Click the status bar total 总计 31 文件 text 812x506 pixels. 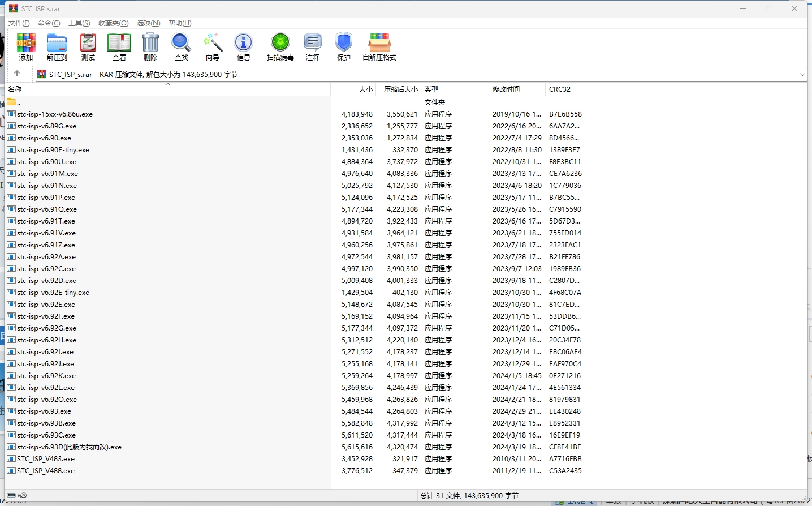click(x=469, y=495)
